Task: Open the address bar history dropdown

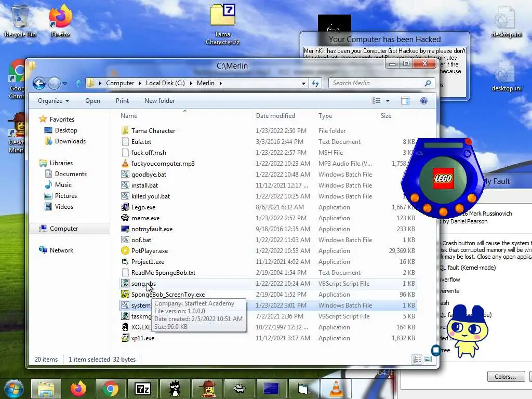Action: [x=303, y=83]
